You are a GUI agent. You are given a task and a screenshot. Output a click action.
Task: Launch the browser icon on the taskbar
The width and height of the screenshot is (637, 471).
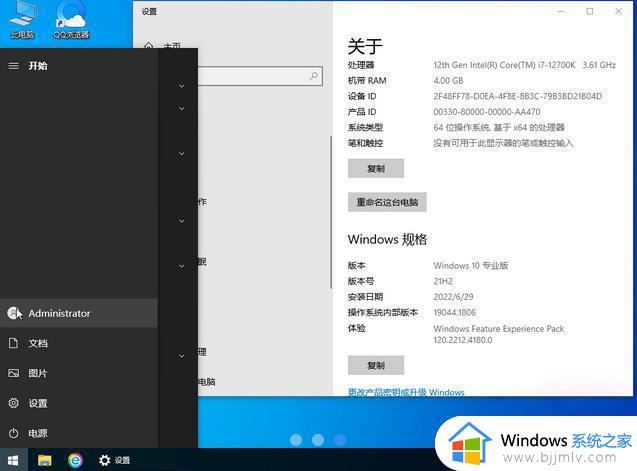coord(75,460)
